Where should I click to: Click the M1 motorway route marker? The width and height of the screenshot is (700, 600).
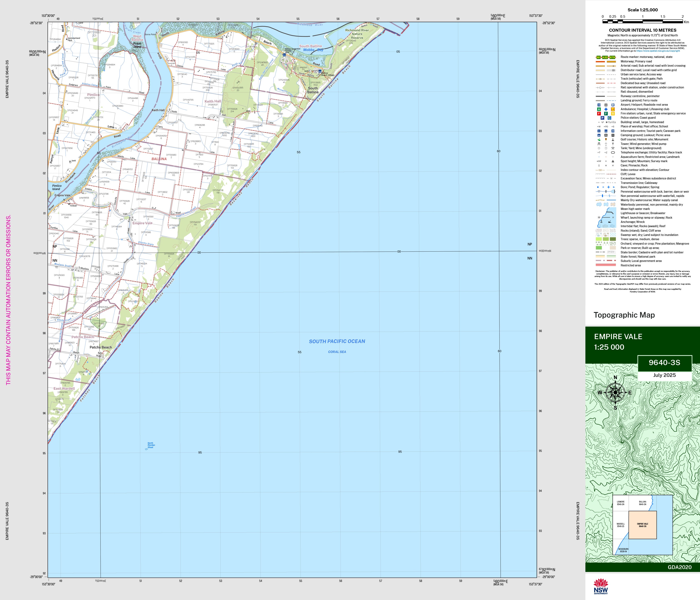[599, 58]
